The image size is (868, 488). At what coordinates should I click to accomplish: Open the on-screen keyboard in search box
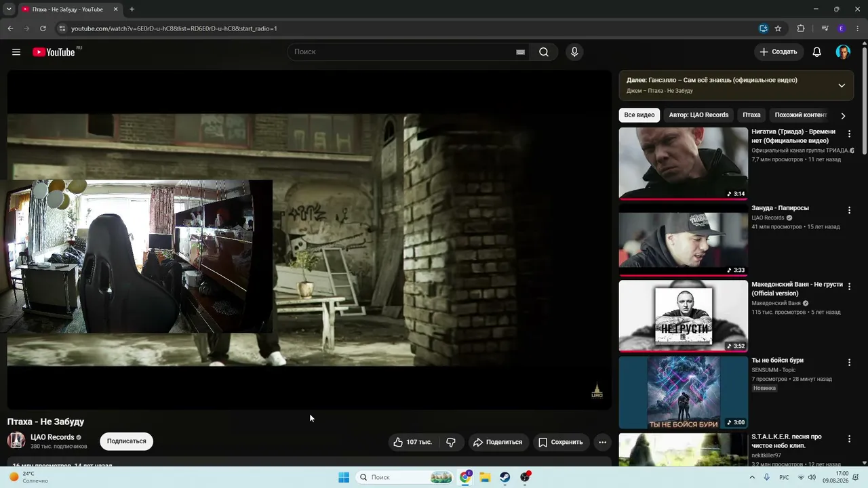click(520, 52)
